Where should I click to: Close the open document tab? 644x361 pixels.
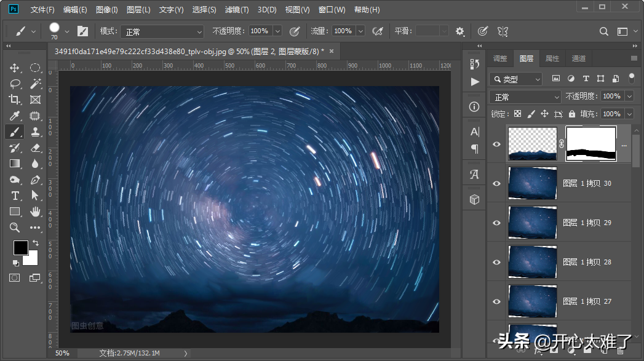pos(332,51)
